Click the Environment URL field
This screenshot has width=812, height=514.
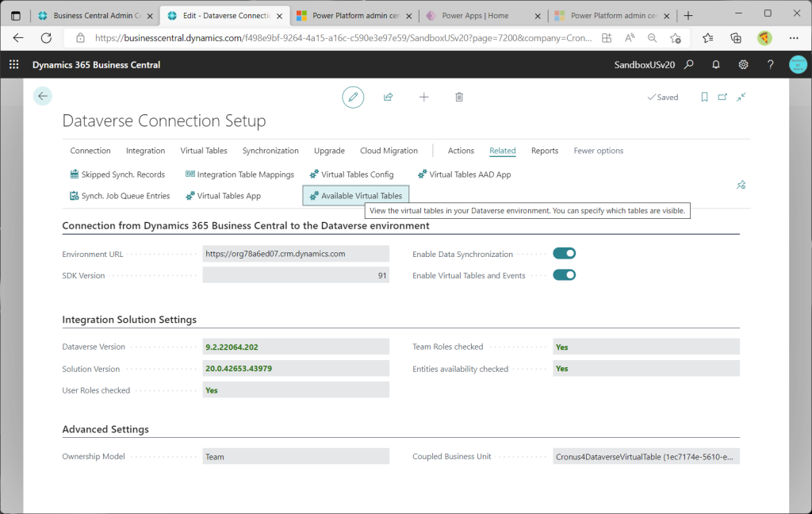pyautogui.click(x=296, y=254)
